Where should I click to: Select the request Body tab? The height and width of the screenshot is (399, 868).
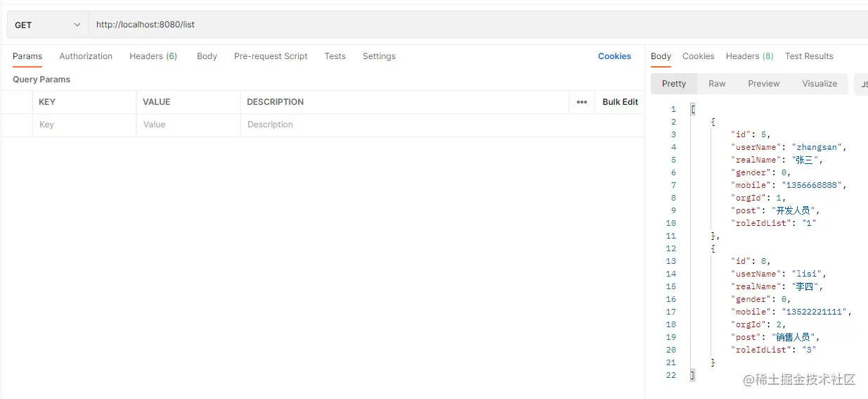pos(207,56)
